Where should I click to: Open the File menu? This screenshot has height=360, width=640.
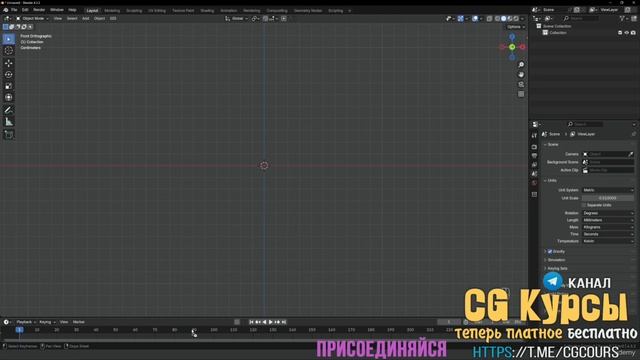pos(14,10)
